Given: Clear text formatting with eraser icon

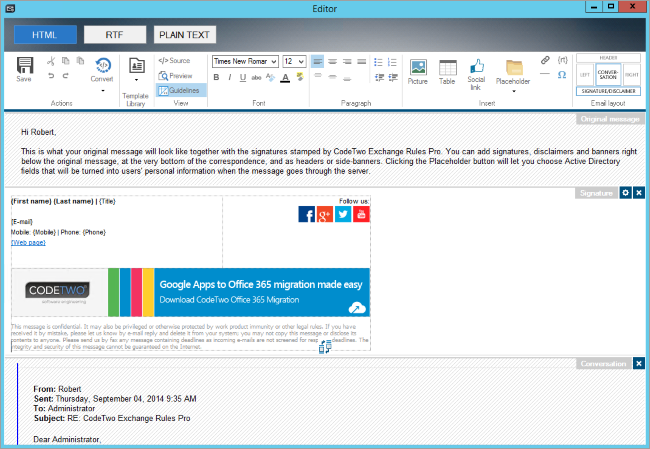Looking at the screenshot, I should pos(270,77).
